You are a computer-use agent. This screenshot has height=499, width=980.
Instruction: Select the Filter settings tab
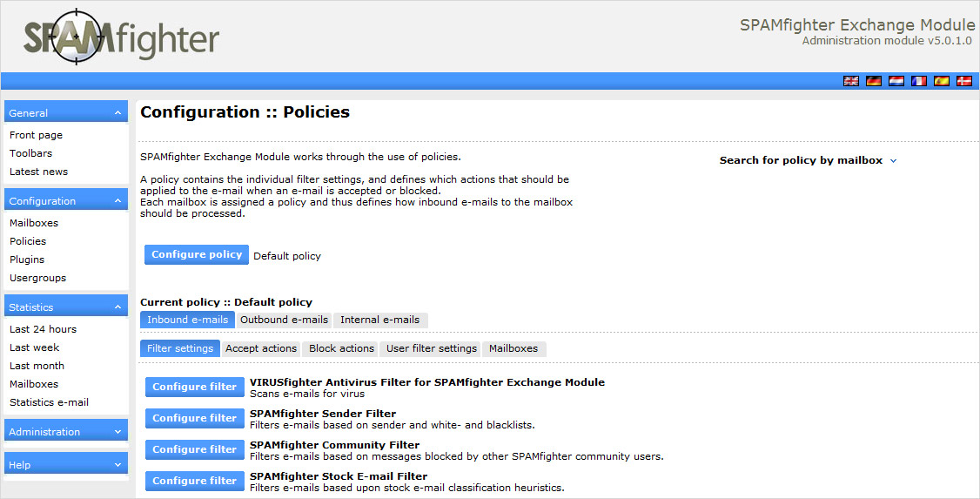pos(180,348)
